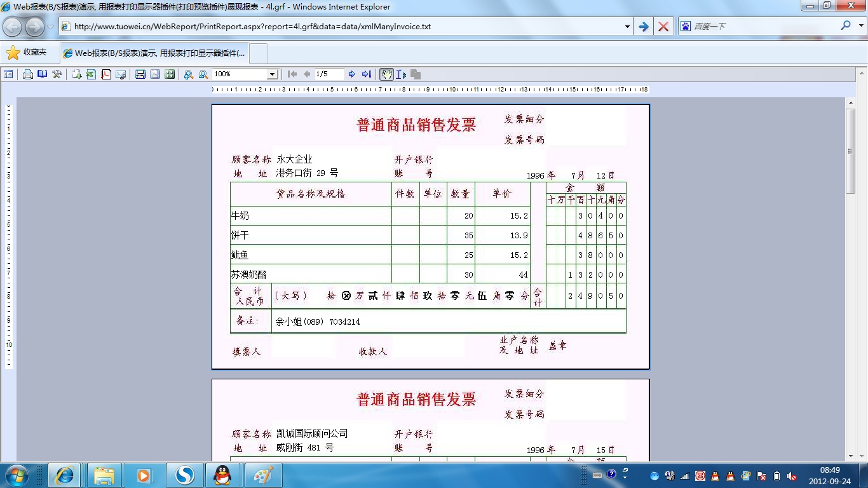Open the 100% zoom dropdown

click(x=272, y=74)
